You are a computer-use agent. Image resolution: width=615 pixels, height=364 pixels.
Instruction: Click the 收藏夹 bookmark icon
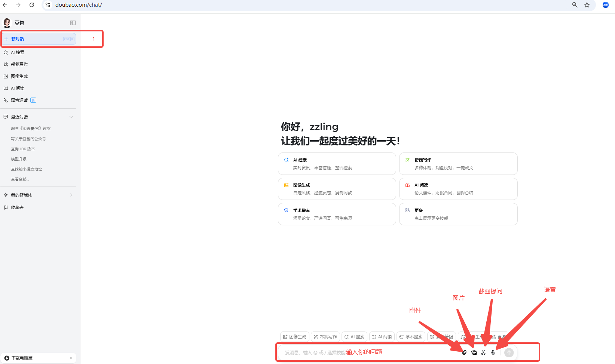point(6,207)
